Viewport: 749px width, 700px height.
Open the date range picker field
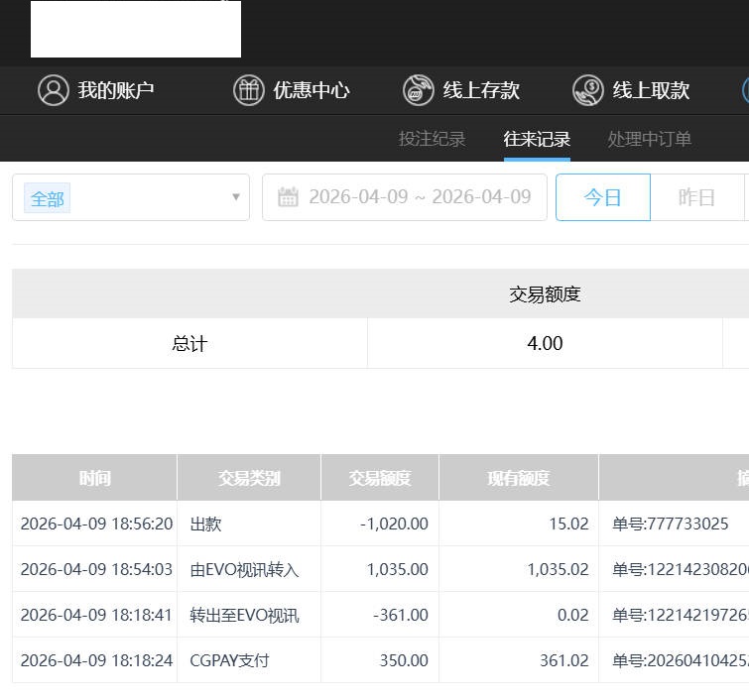click(x=419, y=196)
